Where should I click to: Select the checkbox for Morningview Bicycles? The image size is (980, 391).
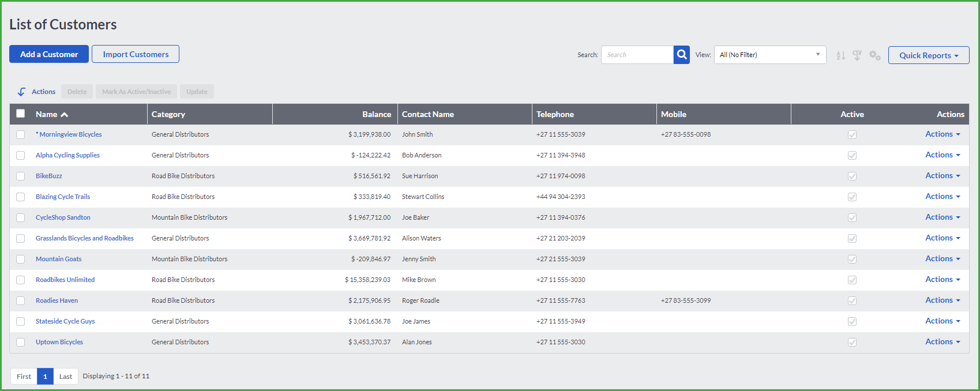click(21, 134)
